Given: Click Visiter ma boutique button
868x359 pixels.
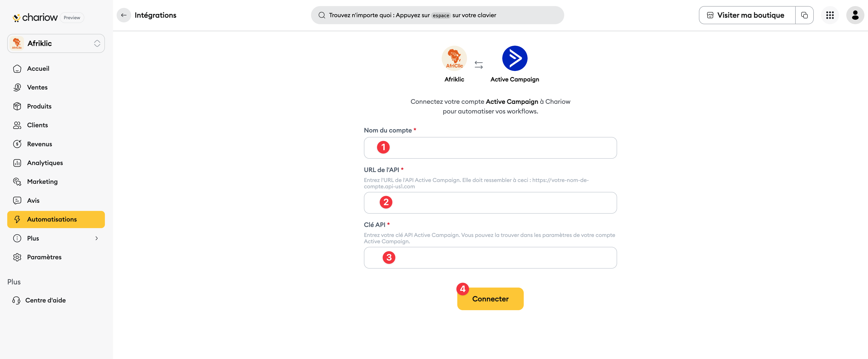Looking at the screenshot, I should pyautogui.click(x=747, y=15).
